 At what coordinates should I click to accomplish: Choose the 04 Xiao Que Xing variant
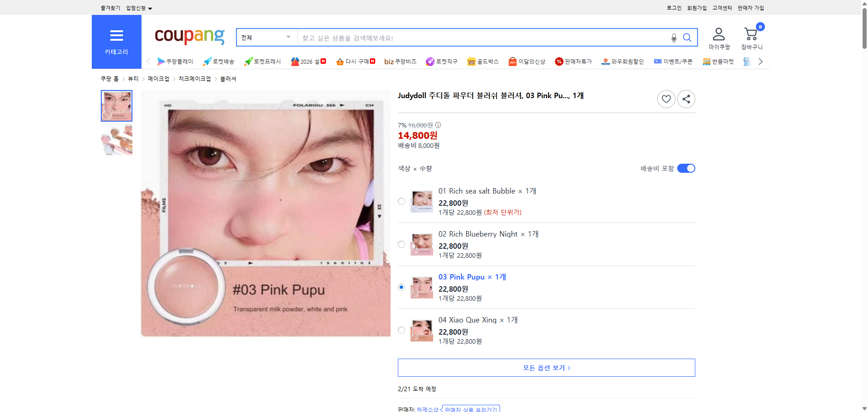[401, 330]
